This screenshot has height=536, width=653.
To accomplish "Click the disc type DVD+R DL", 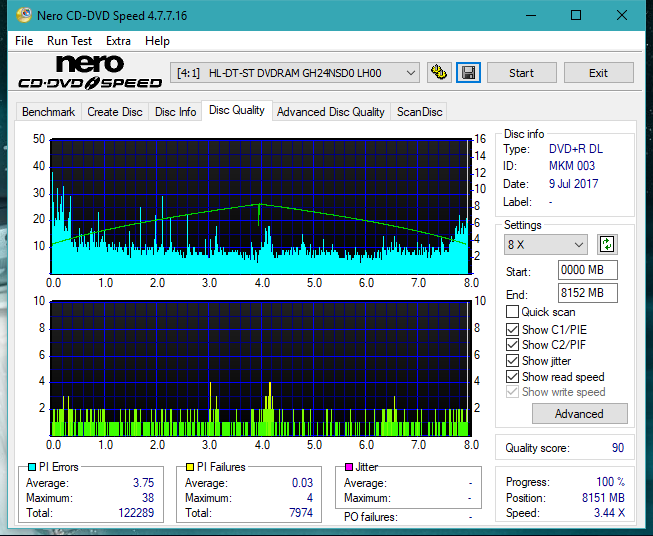I will (576, 149).
